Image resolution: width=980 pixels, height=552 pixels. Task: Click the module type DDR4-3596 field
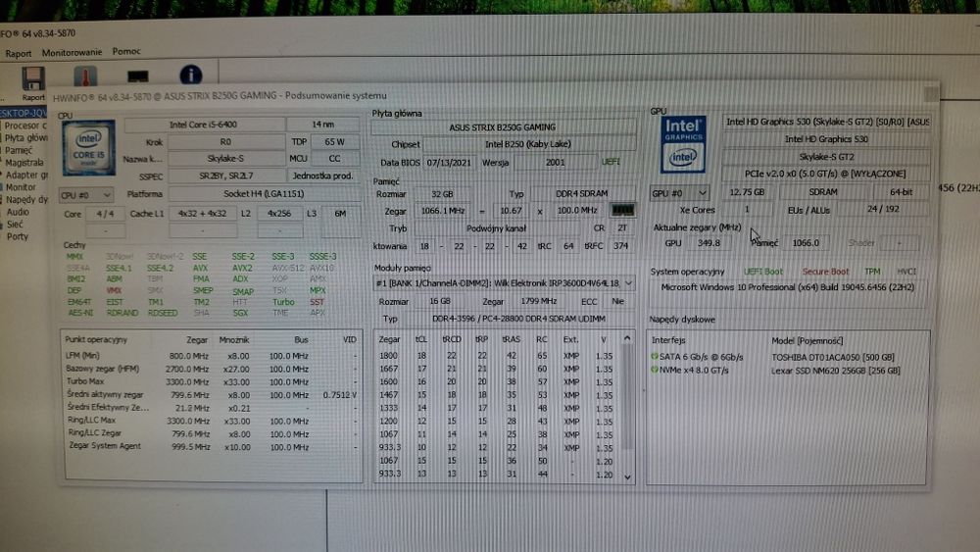pyautogui.click(x=518, y=319)
